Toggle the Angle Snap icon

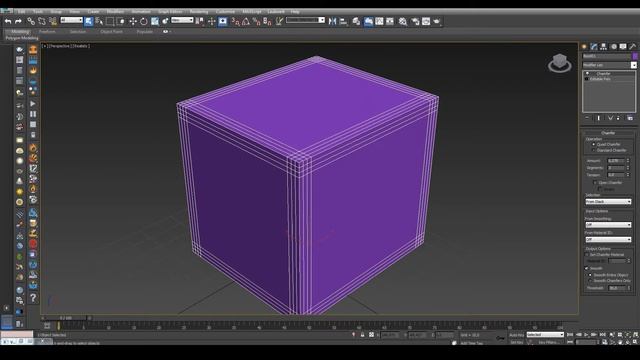pyautogui.click(x=246, y=21)
